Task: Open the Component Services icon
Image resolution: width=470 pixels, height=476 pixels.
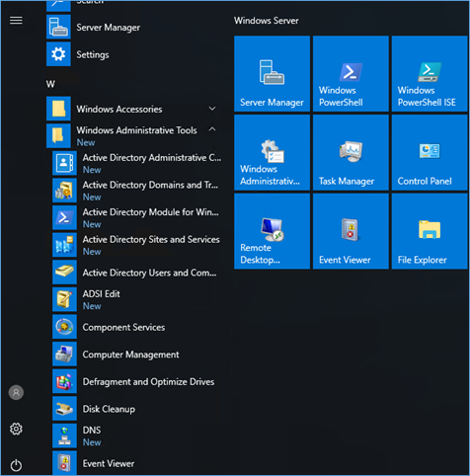Action: [64, 327]
